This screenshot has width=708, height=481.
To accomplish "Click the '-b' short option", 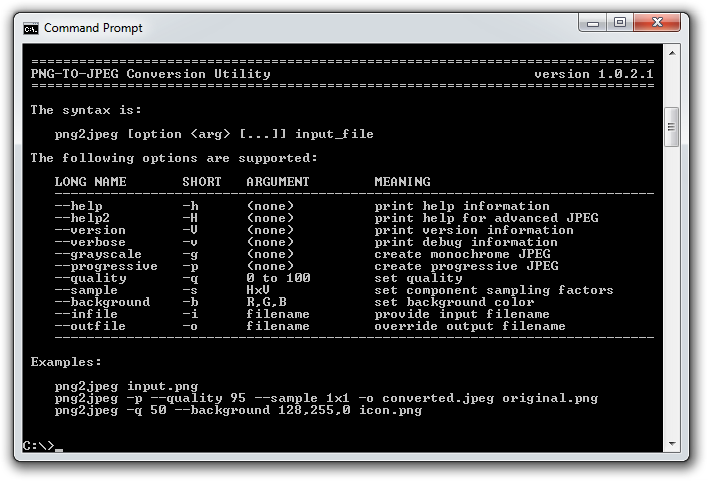I will point(191,302).
